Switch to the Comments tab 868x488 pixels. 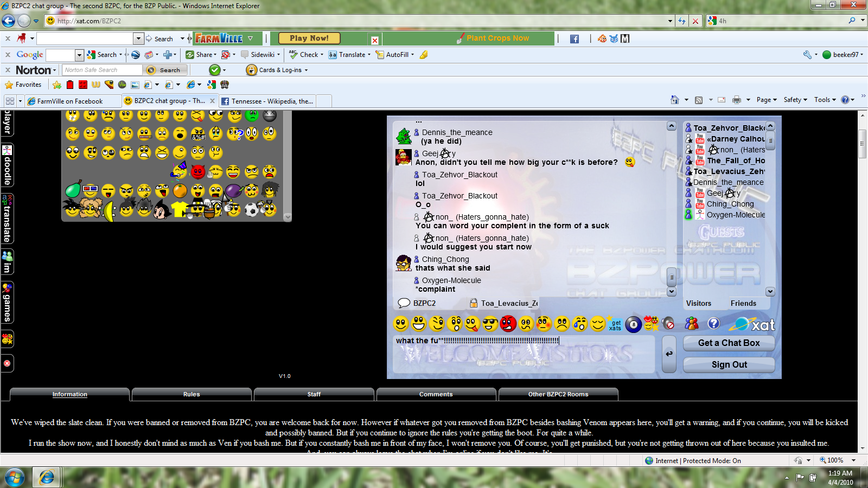coord(436,394)
